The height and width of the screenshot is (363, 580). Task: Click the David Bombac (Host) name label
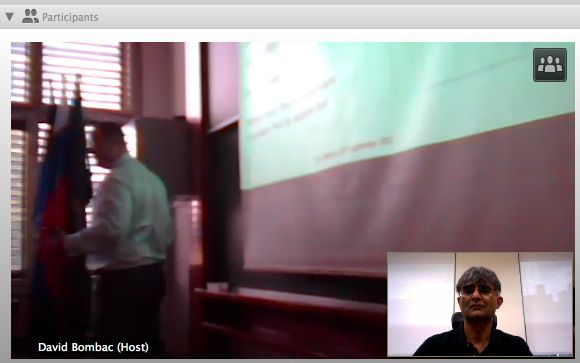pos(93,347)
